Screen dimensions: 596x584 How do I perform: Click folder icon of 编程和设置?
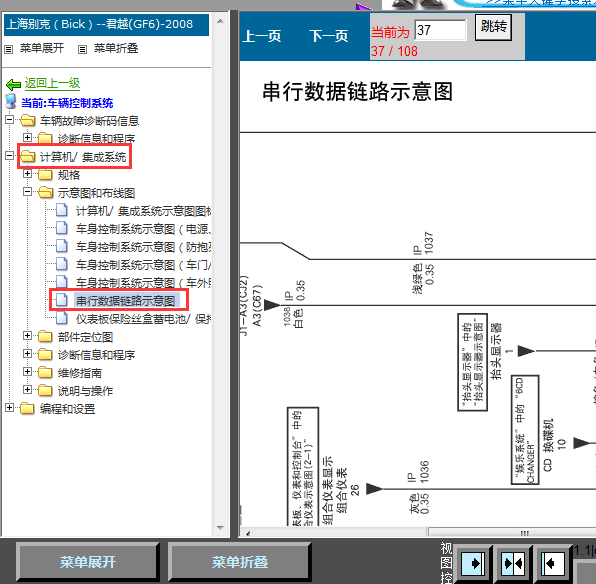[x=27, y=409]
